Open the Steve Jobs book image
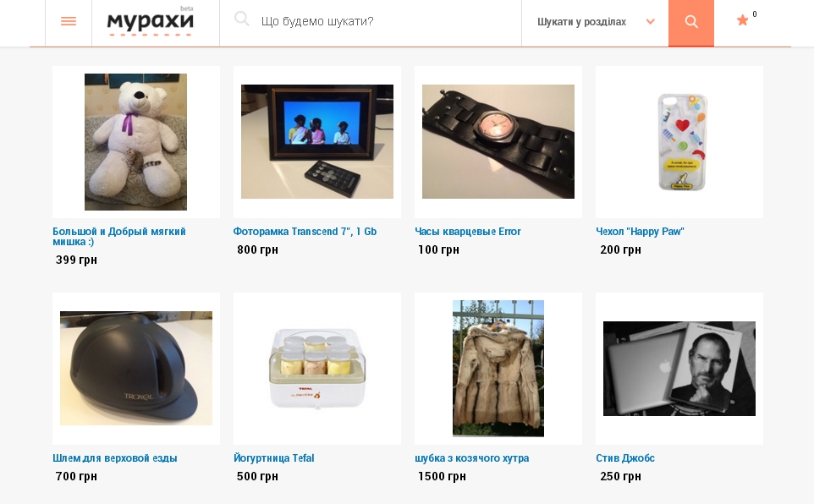The width and height of the screenshot is (814, 504). coord(679,369)
